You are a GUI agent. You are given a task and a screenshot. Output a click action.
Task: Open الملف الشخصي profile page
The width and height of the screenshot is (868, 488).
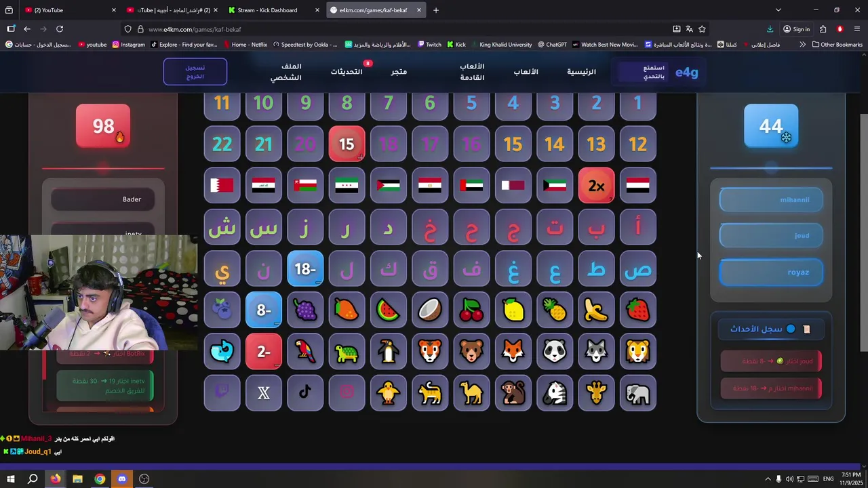pyautogui.click(x=286, y=72)
